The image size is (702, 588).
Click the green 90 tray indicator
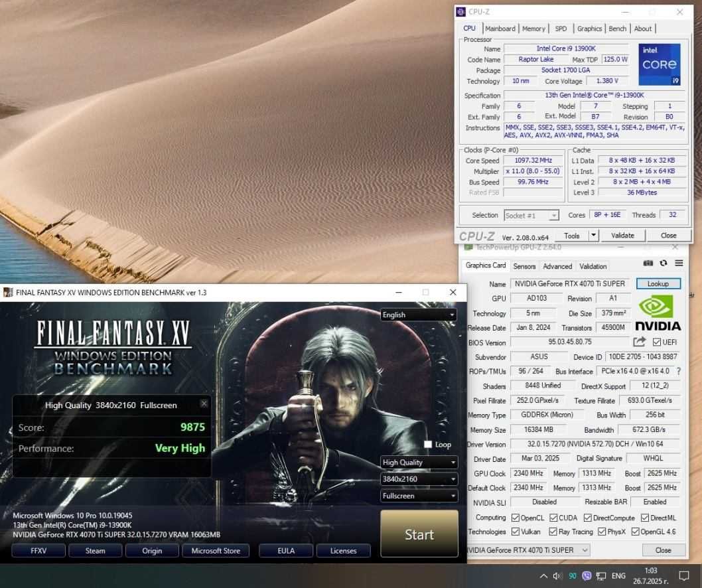coord(573,576)
